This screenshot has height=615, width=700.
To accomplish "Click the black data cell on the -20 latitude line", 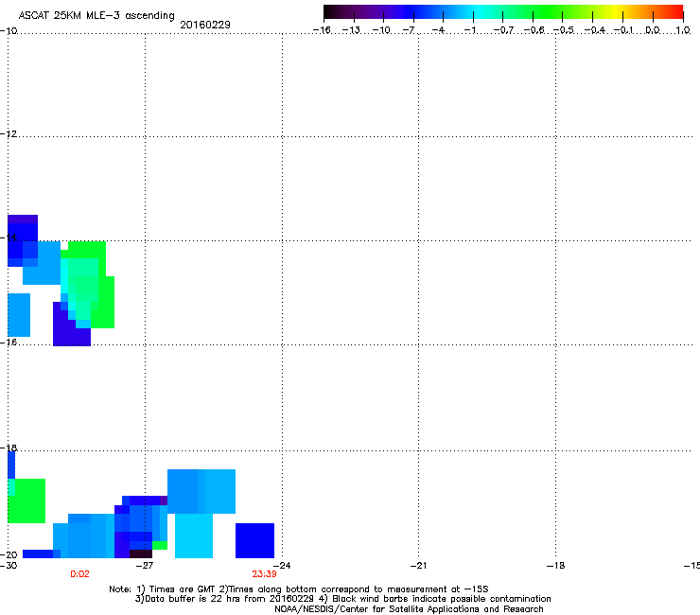I will click(x=141, y=553).
